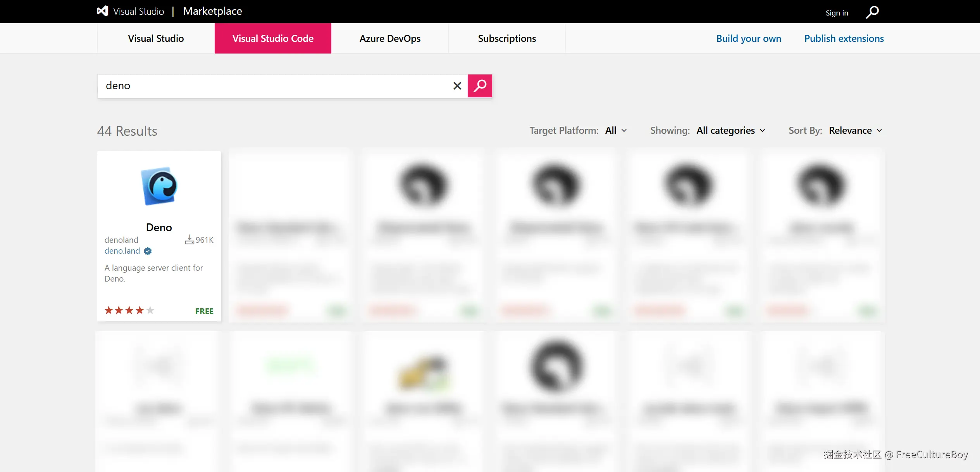Clear the search box with X icon
The height and width of the screenshot is (472, 980).
(457, 86)
